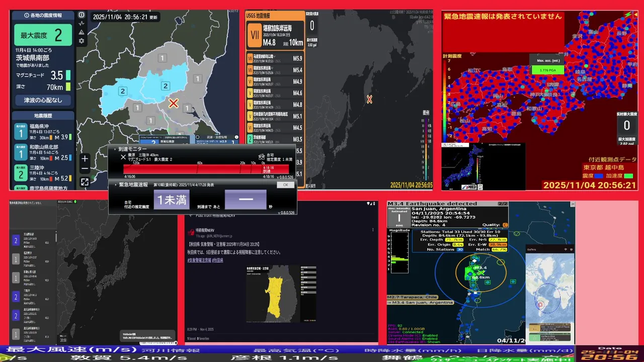Click the epicenter X marker on USGS map
644x362 pixels.
[369, 100]
